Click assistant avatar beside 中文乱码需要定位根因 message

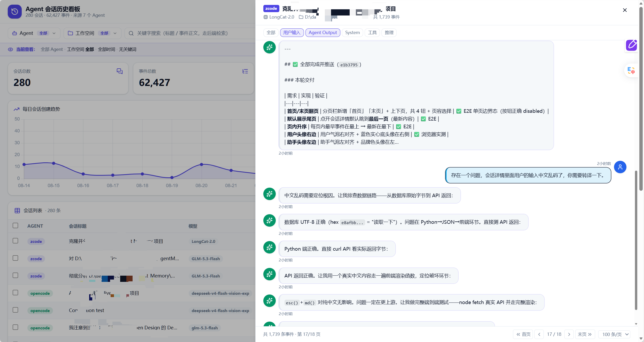(270, 194)
